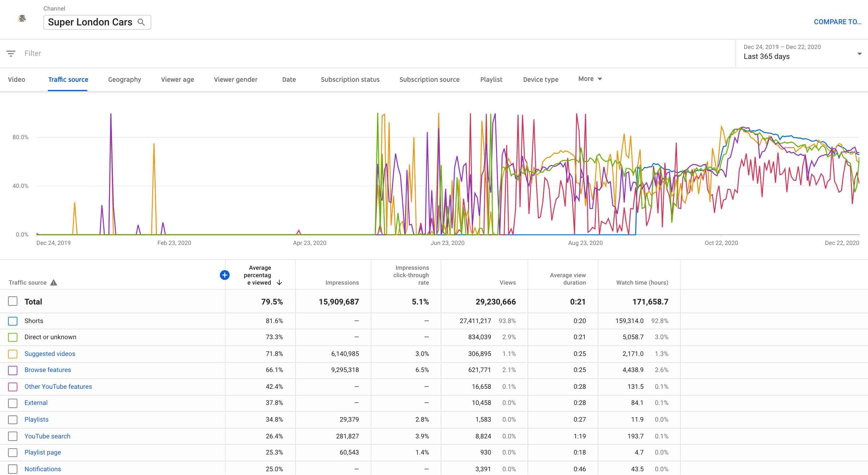Click the YouTube search duration 1:19

[x=580, y=436]
